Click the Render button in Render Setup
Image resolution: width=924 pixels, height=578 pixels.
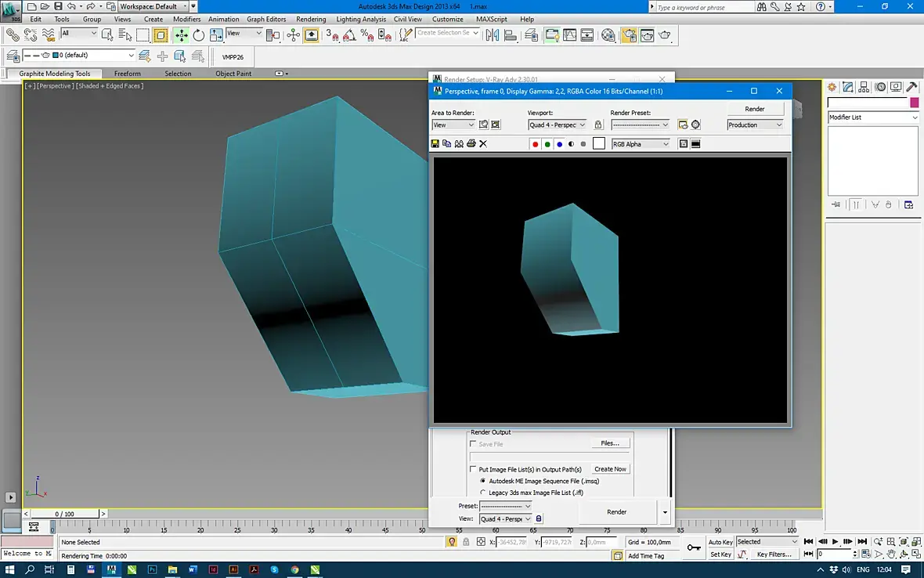[617, 512]
